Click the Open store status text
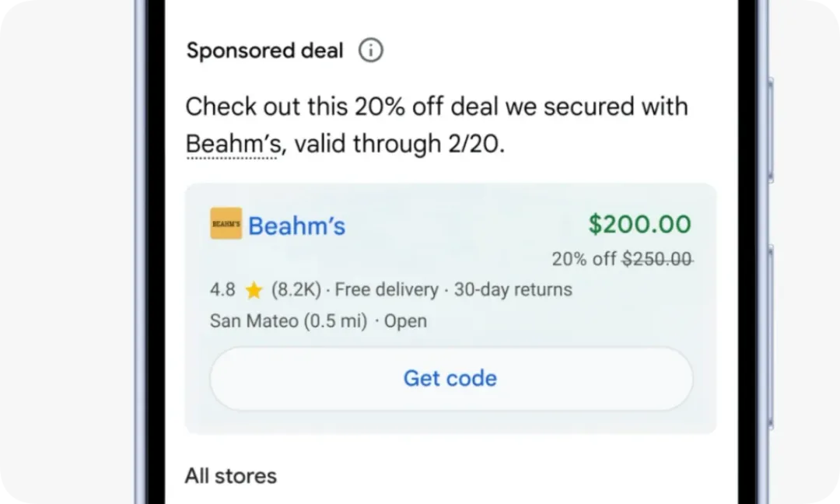Screen dimensions: 840x504 [x=406, y=320]
